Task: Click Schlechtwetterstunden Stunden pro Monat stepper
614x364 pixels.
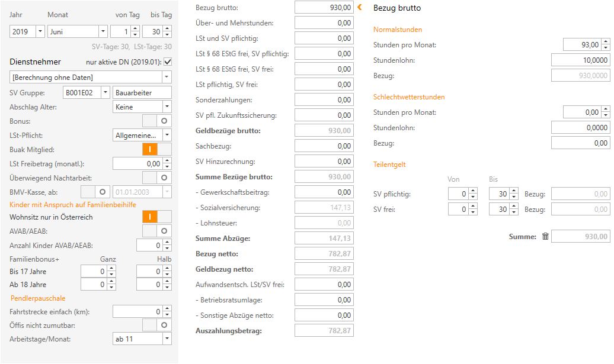Action: point(606,112)
